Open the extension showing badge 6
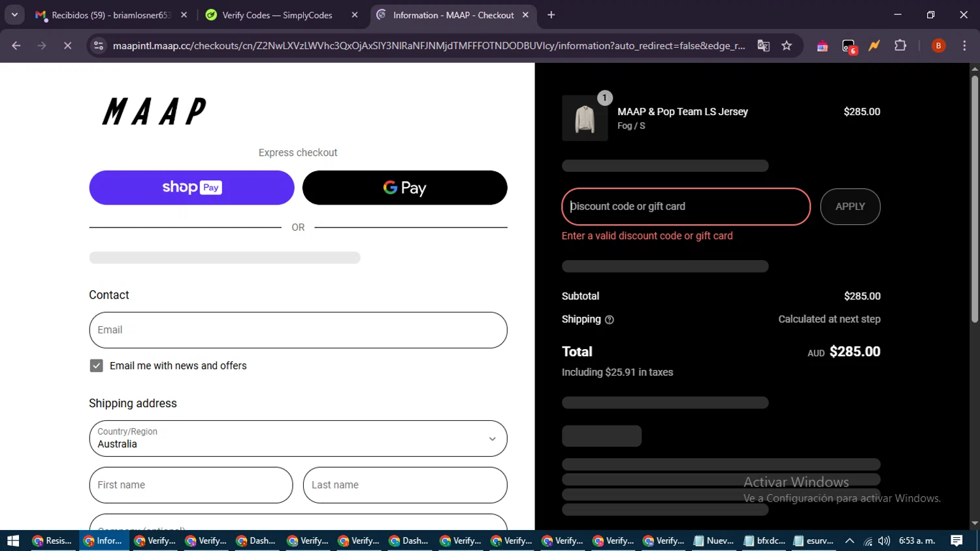This screenshot has height=551, width=980. [849, 46]
